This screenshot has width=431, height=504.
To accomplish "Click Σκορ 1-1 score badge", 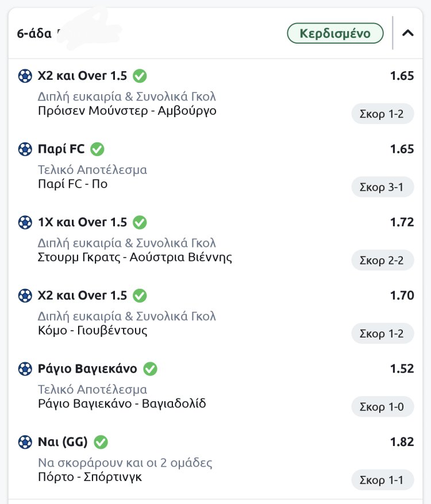I will 382,480.
